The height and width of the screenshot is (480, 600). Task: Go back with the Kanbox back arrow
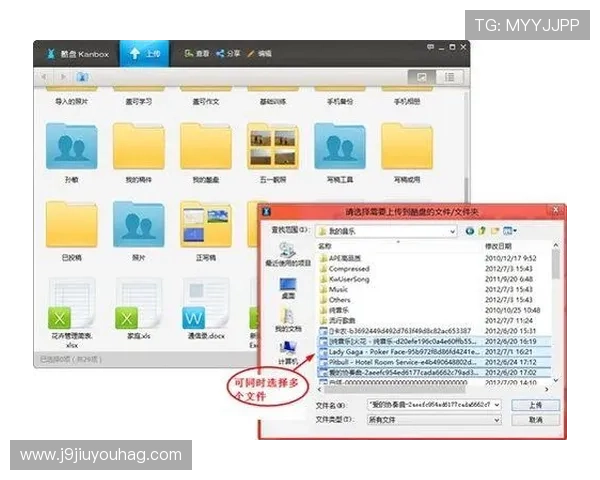(x=44, y=77)
